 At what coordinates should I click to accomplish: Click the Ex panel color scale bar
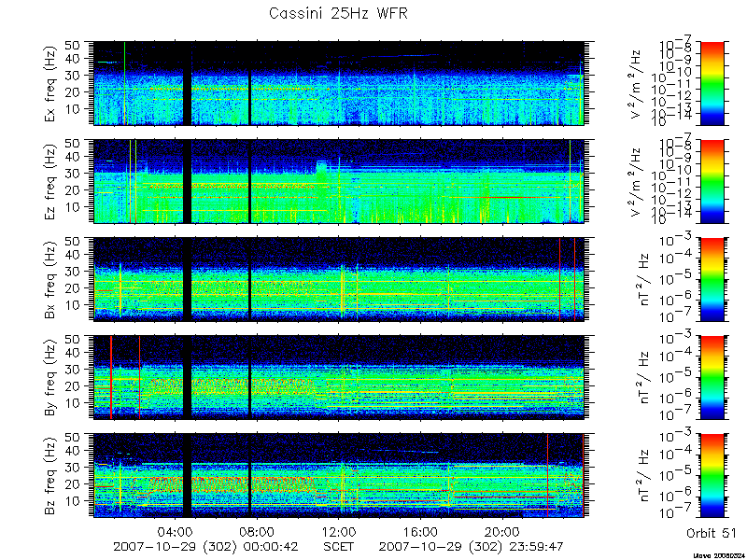click(x=712, y=83)
